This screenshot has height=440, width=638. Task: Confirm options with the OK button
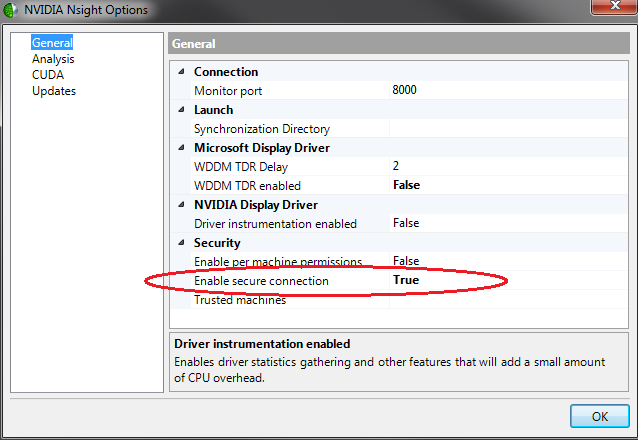600,416
